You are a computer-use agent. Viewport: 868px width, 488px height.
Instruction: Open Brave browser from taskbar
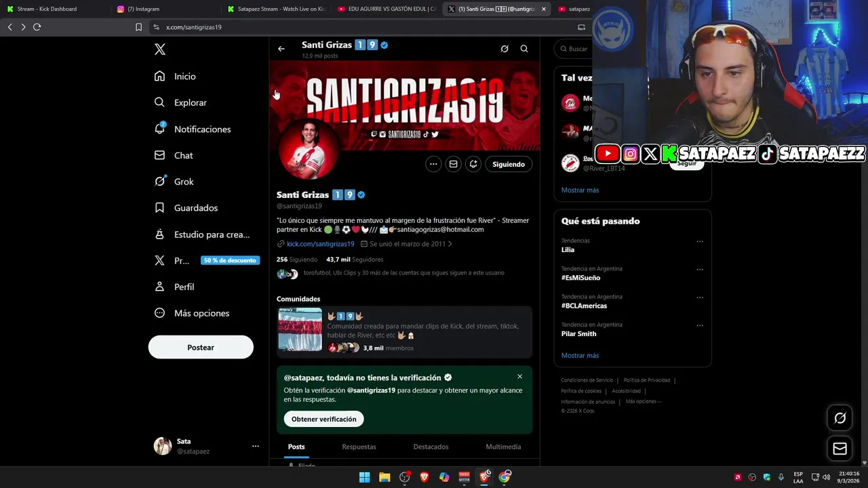pos(425,477)
